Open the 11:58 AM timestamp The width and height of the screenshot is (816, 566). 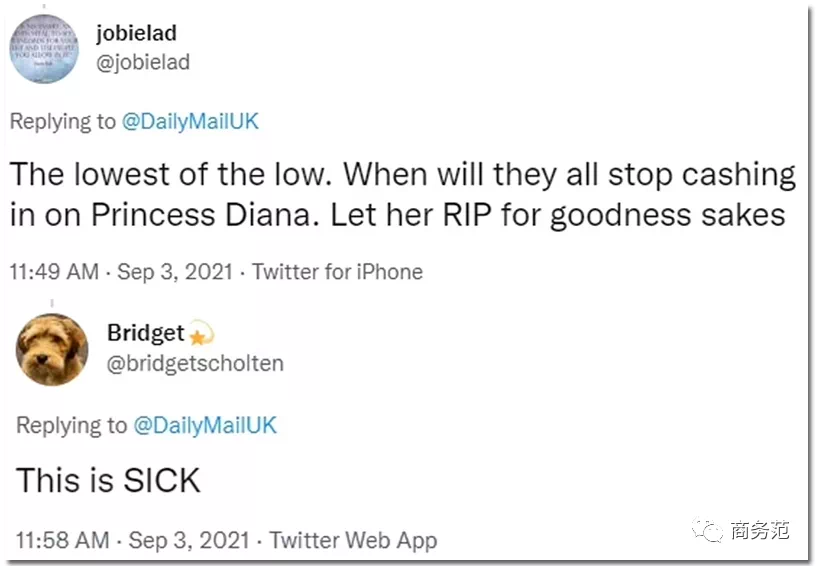pyautogui.click(x=62, y=540)
